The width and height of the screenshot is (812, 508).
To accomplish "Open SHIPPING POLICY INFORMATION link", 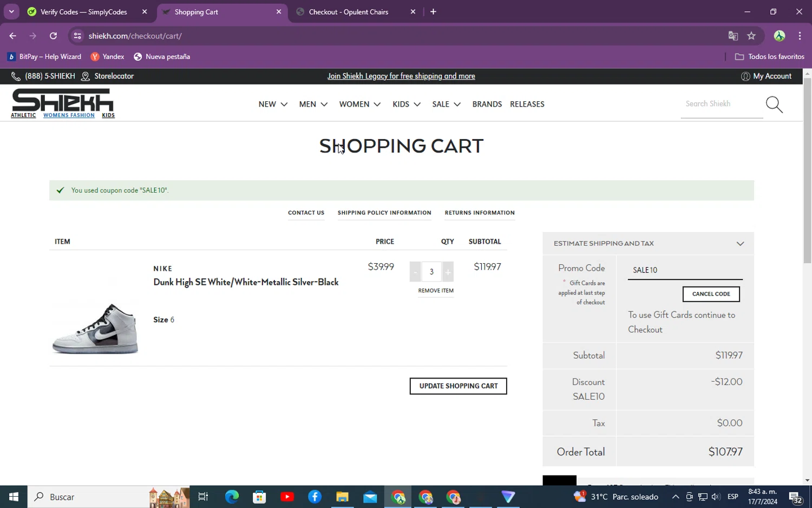I will [384, 213].
